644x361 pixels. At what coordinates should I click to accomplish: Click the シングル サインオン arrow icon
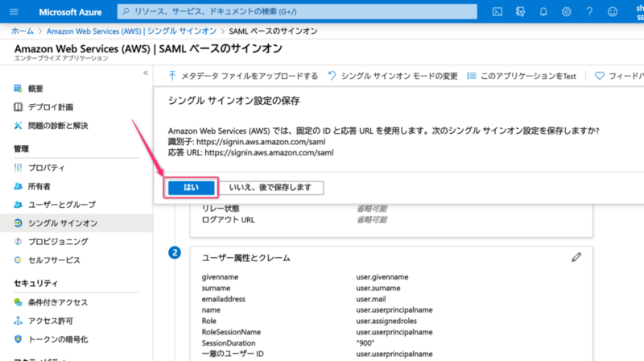pyautogui.click(x=18, y=223)
